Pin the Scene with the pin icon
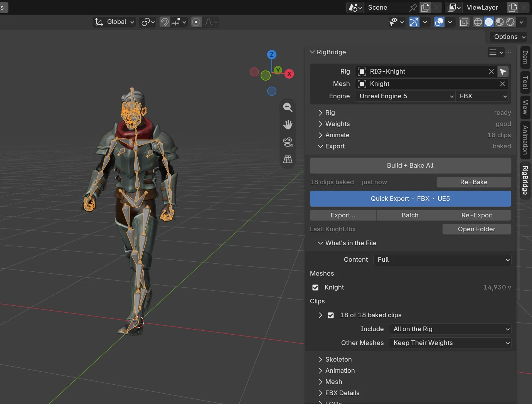This screenshot has height=404, width=532. pos(413,7)
